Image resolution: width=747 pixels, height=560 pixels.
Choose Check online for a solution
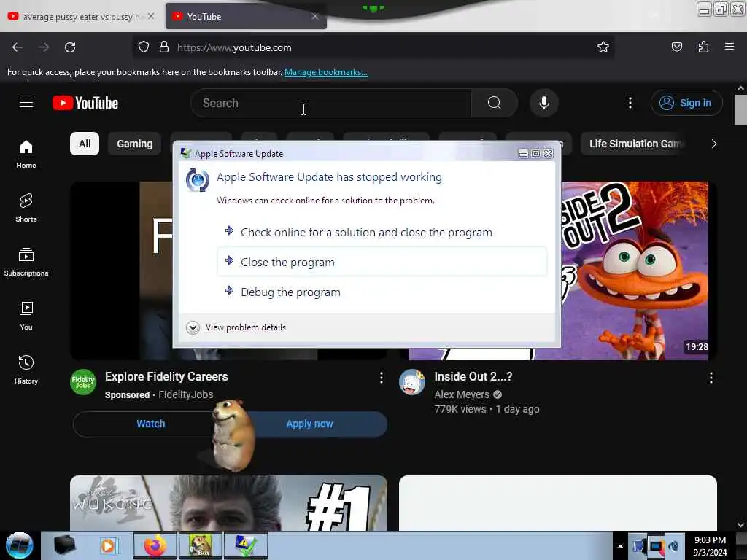(382, 233)
